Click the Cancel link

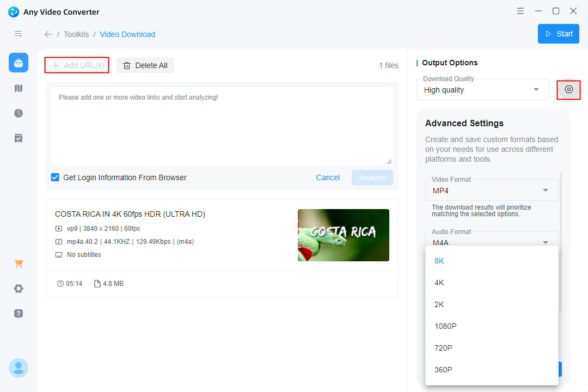pos(328,177)
